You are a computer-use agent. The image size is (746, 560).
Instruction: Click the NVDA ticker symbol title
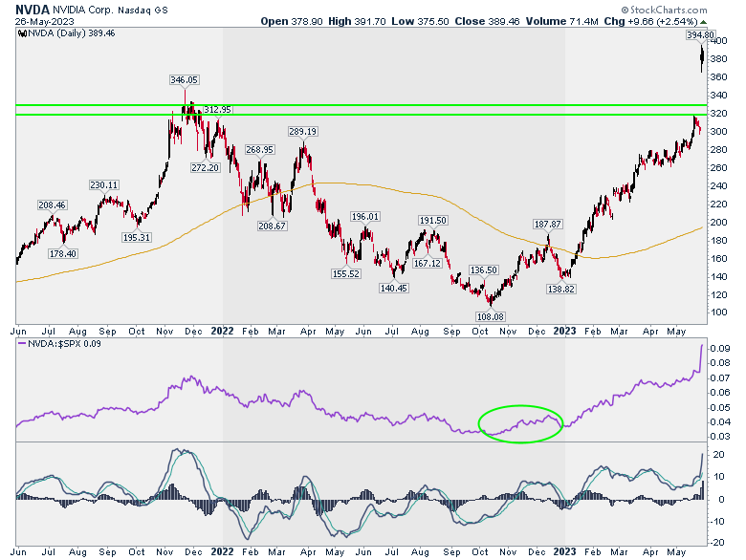point(33,9)
